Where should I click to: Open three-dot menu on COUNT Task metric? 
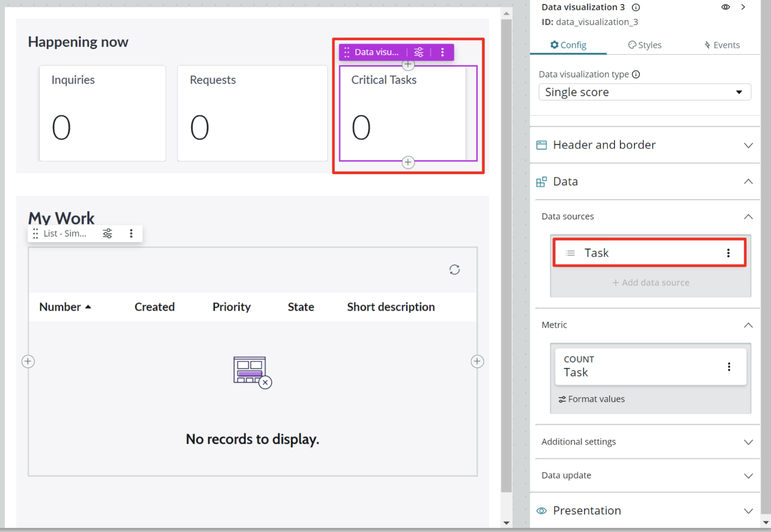(x=729, y=366)
